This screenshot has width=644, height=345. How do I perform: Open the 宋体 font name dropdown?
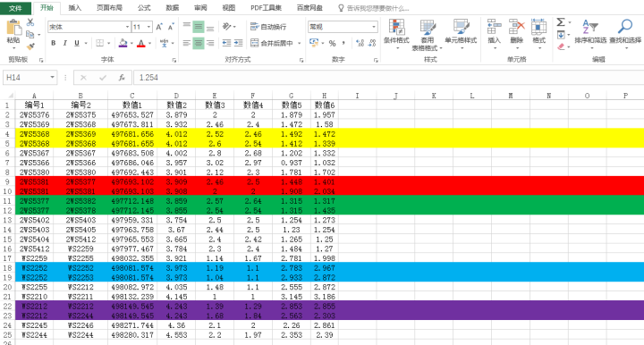[127, 27]
